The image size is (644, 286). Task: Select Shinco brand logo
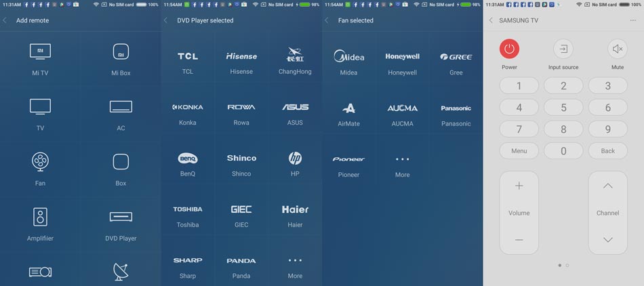coord(241,158)
